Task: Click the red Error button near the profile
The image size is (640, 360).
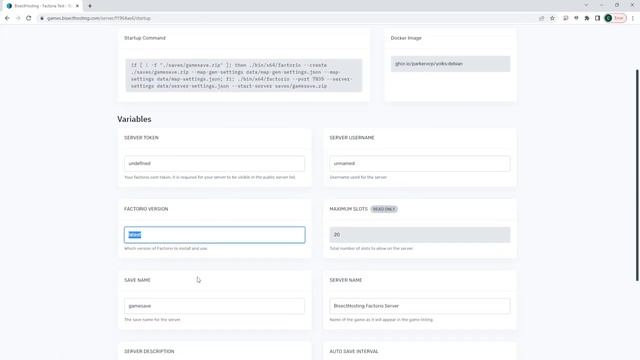Action: tap(619, 18)
